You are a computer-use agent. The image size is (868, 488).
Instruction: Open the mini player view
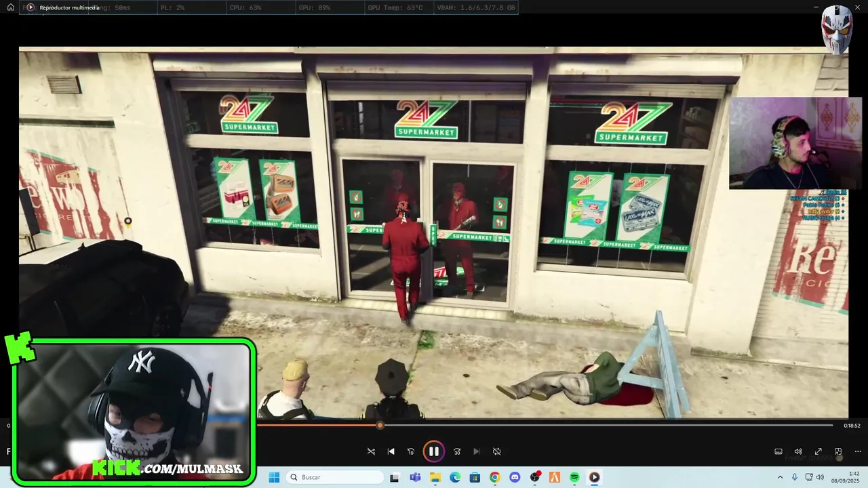tap(838, 451)
